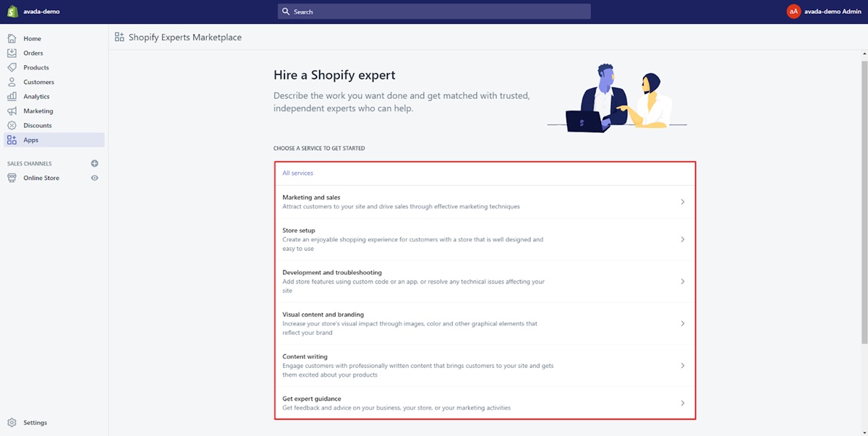This screenshot has height=436, width=868.
Task: Click the aA user avatar
Action: [x=793, y=12]
